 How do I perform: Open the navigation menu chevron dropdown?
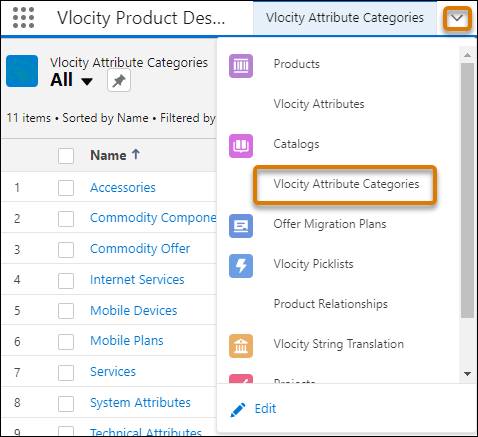[457, 18]
